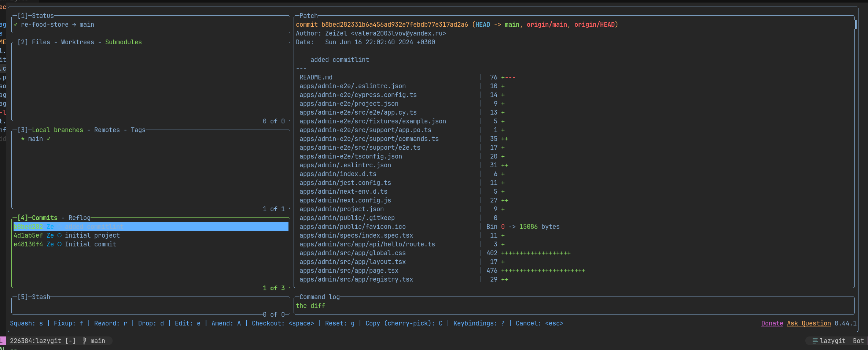The width and height of the screenshot is (868, 350).
Task: Click the Bot label in the status line
Action: (858, 341)
